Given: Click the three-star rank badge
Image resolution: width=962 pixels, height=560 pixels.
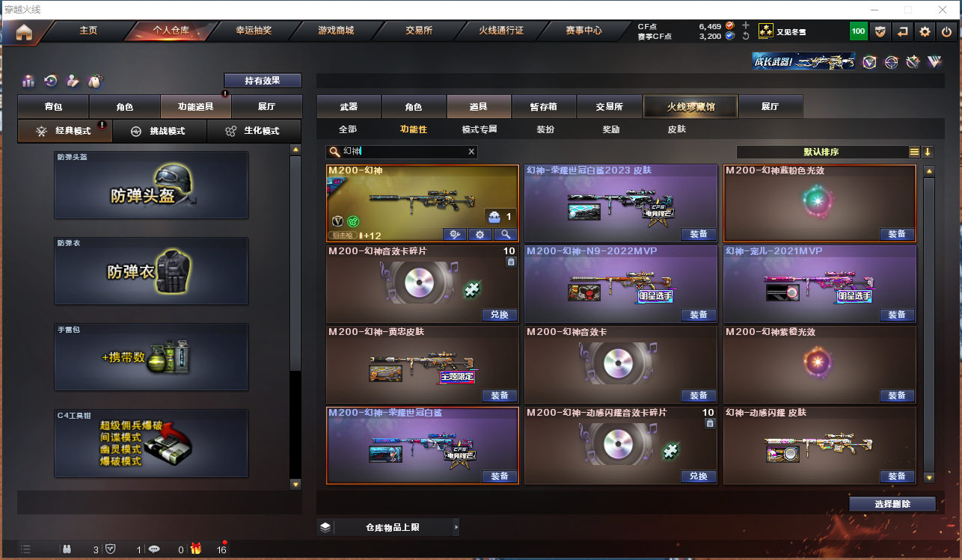Looking at the screenshot, I should pos(766,31).
